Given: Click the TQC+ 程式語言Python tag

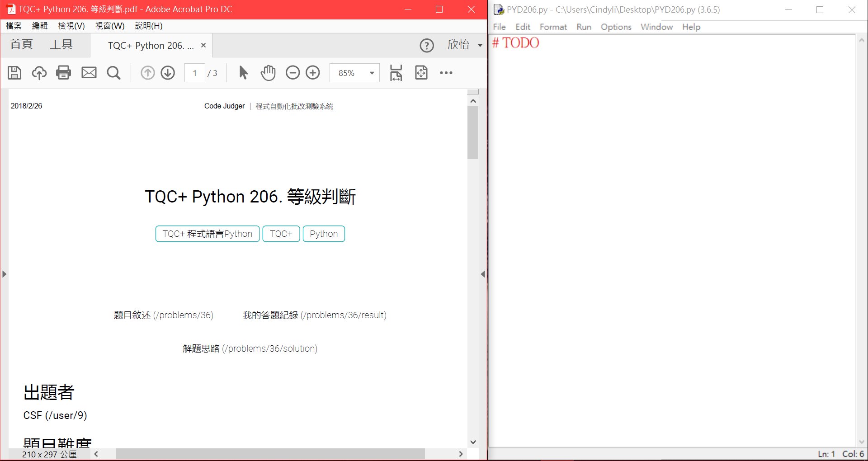Looking at the screenshot, I should coord(208,234).
